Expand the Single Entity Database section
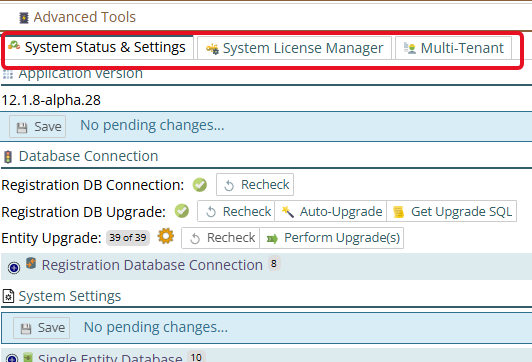This screenshot has width=532, height=362. click(12, 358)
